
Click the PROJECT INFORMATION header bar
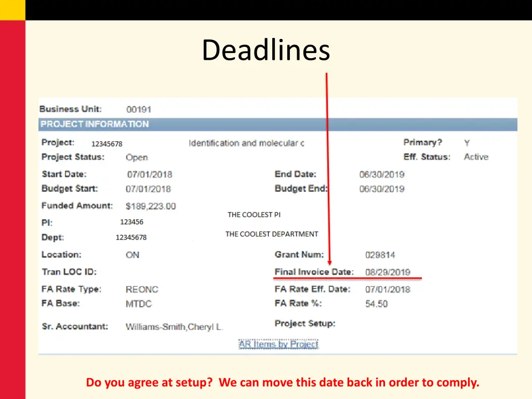(x=278, y=124)
